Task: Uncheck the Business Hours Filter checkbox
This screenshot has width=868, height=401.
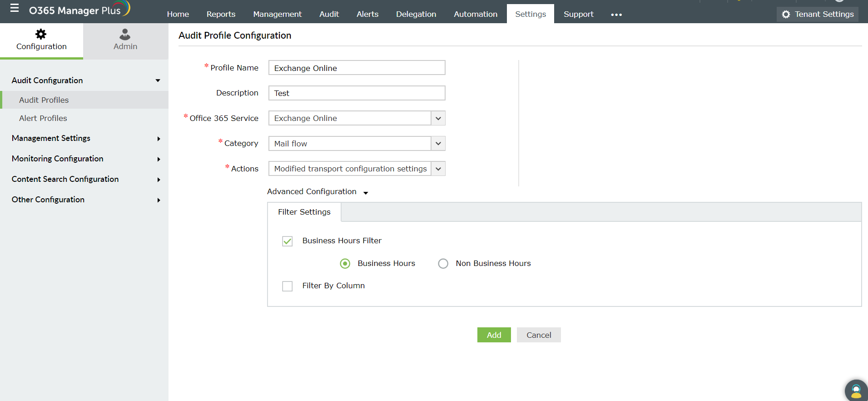Action: pos(288,241)
